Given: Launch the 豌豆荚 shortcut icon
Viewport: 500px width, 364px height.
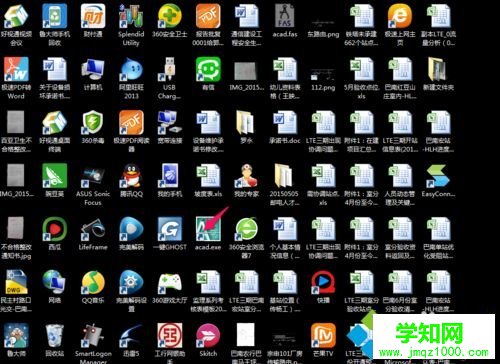Looking at the screenshot, I should click(54, 176).
